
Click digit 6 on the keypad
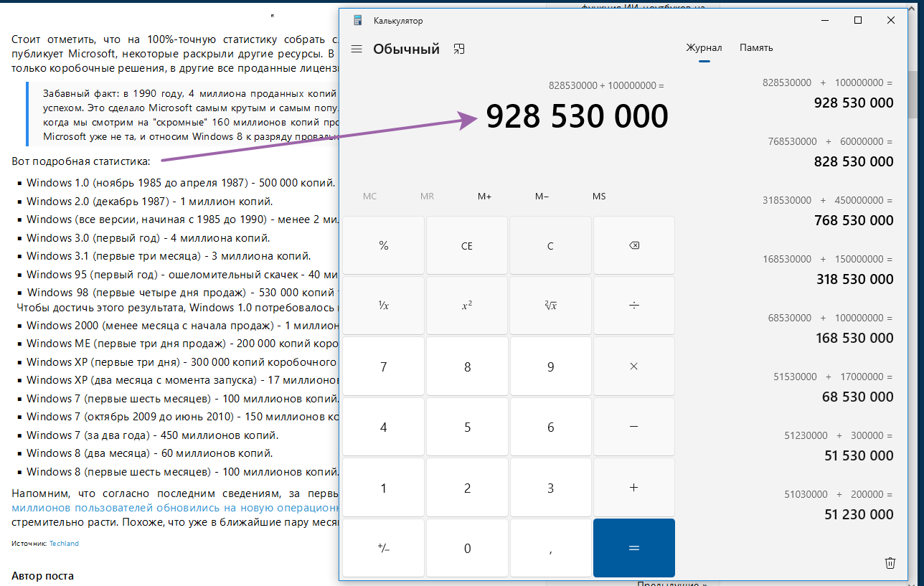click(x=550, y=427)
